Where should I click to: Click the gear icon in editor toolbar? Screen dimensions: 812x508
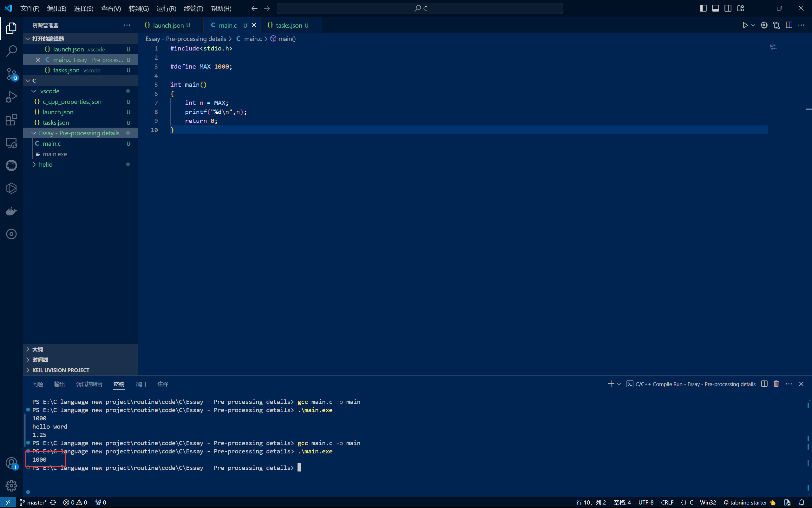tap(764, 25)
